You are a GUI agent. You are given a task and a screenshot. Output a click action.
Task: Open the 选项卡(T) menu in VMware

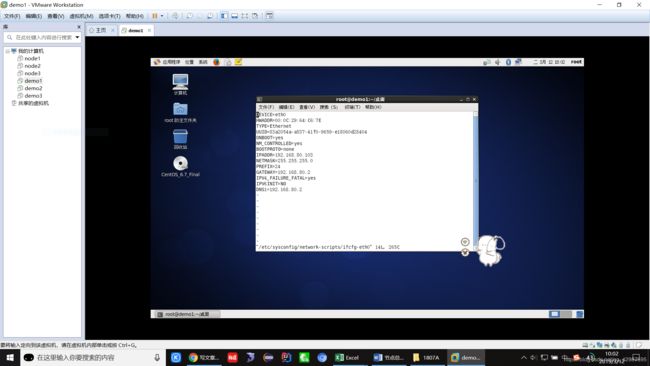tap(109, 16)
